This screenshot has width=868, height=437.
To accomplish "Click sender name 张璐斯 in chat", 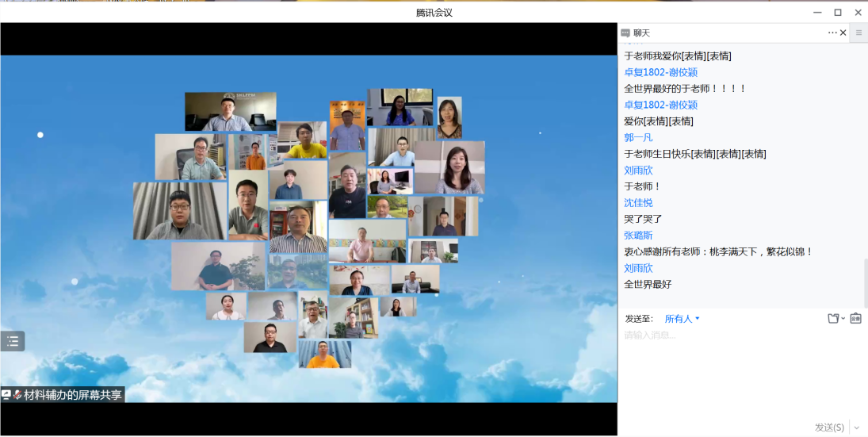I will 638,235.
